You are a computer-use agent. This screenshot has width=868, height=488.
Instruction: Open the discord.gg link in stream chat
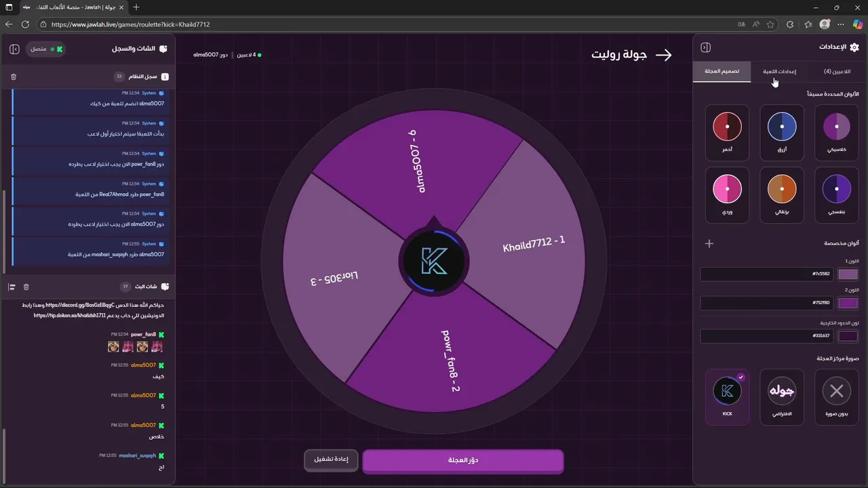[79, 305]
